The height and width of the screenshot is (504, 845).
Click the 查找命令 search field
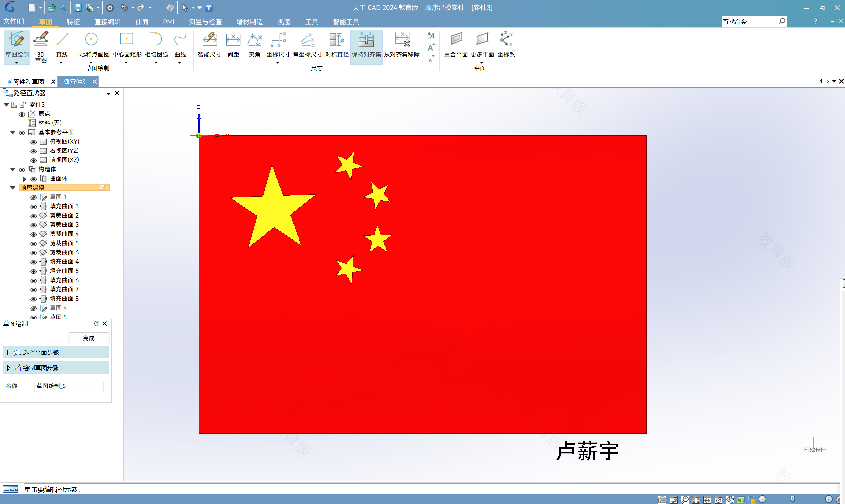[749, 22]
